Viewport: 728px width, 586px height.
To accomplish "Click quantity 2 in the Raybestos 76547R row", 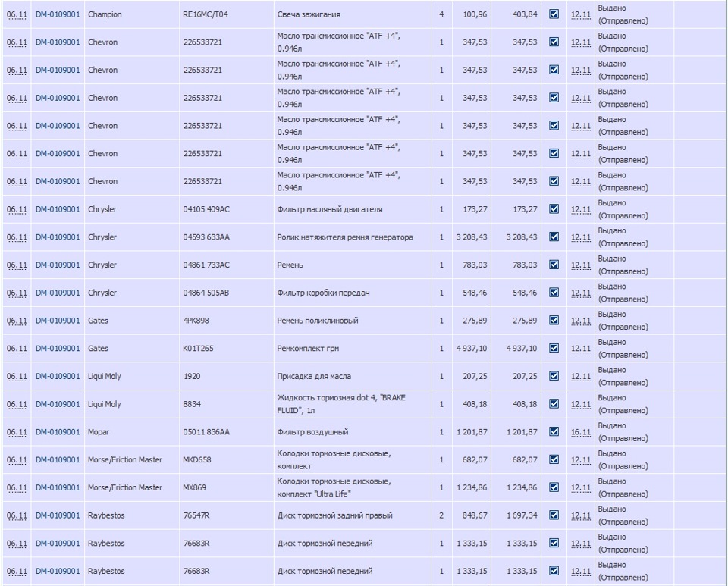I will (x=441, y=515).
